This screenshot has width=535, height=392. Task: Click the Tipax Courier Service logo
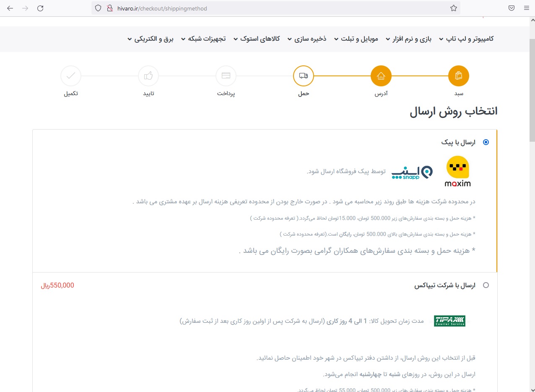tap(449, 321)
